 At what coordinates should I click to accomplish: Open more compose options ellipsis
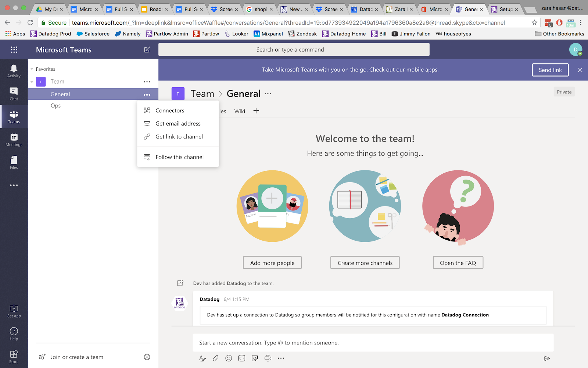coord(281,358)
